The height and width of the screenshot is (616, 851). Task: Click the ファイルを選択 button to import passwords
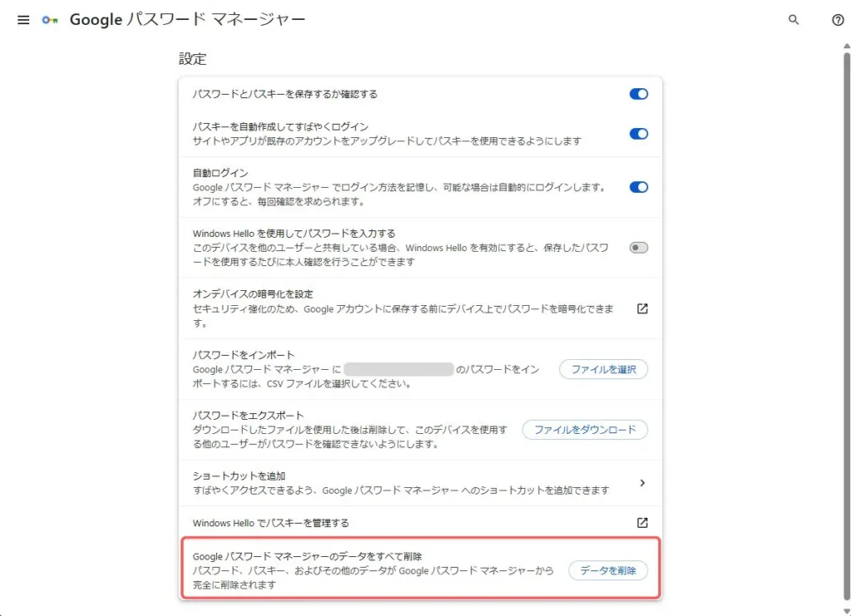coord(603,369)
